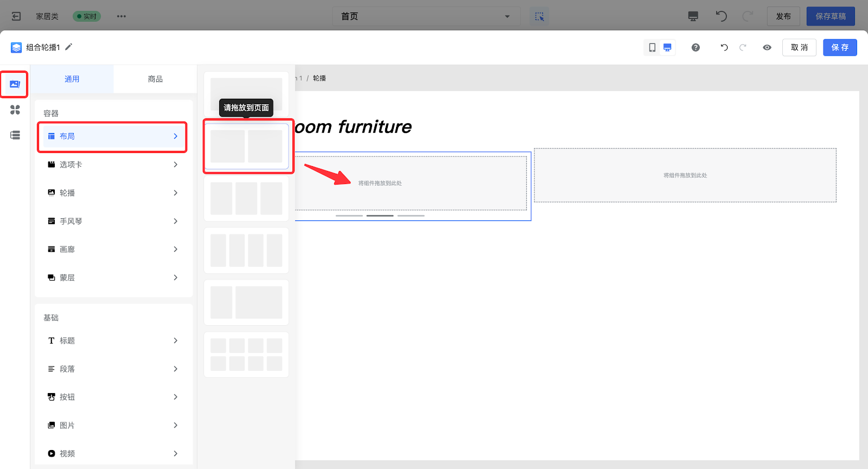The image size is (868, 469).
Task: Open the layers list sidebar icon
Action: point(15,135)
